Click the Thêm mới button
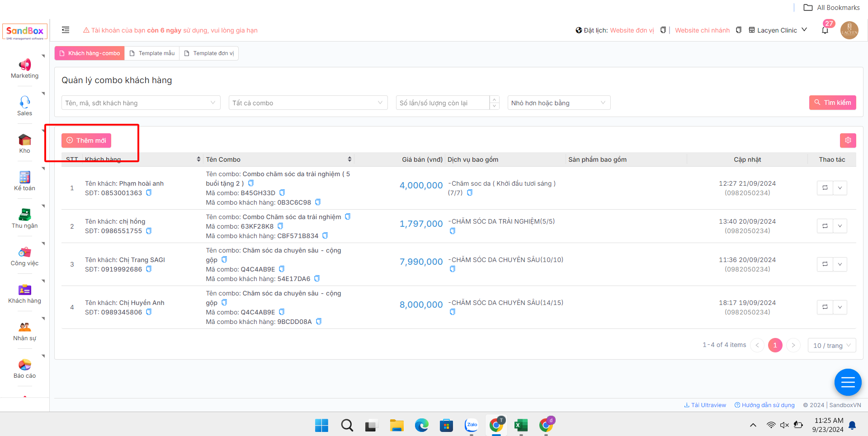 (86, 141)
